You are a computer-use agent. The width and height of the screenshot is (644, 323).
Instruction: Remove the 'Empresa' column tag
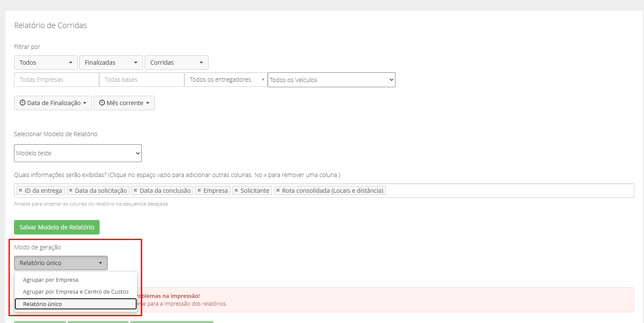[x=199, y=191]
